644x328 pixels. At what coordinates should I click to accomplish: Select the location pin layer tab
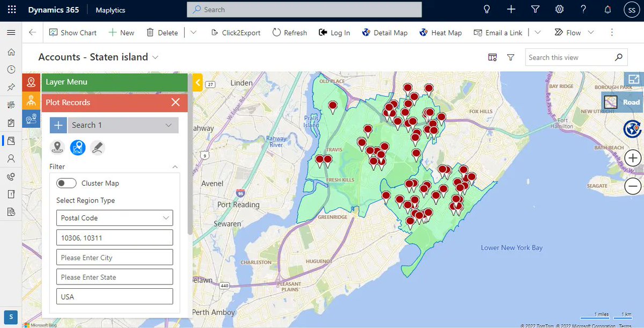[x=31, y=83]
